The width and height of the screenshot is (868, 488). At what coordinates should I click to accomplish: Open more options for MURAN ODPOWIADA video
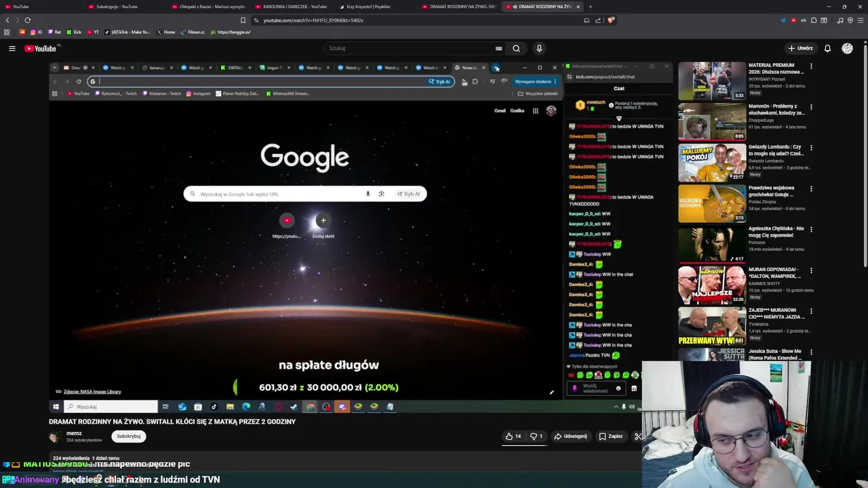pos(811,270)
